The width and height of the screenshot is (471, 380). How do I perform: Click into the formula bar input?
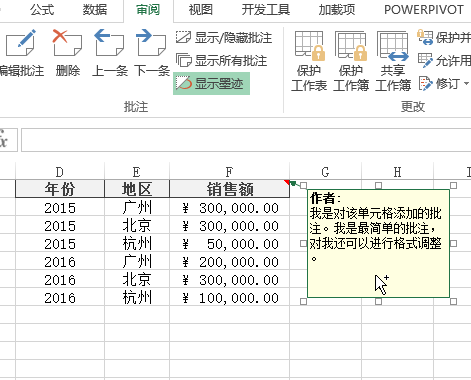(246, 140)
